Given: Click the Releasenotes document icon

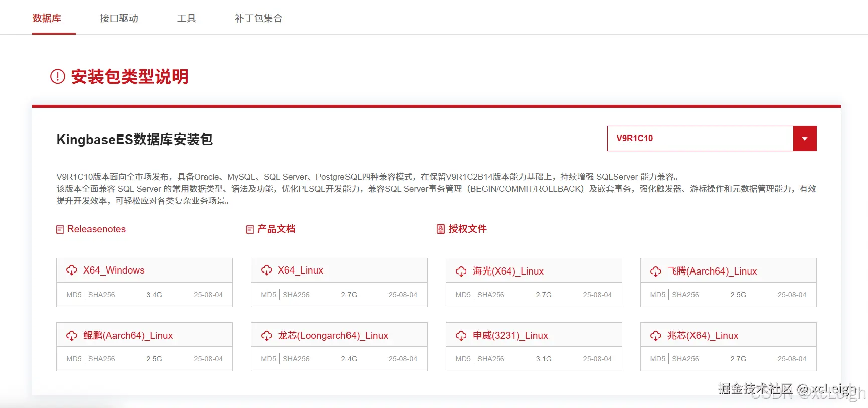Looking at the screenshot, I should tap(60, 229).
